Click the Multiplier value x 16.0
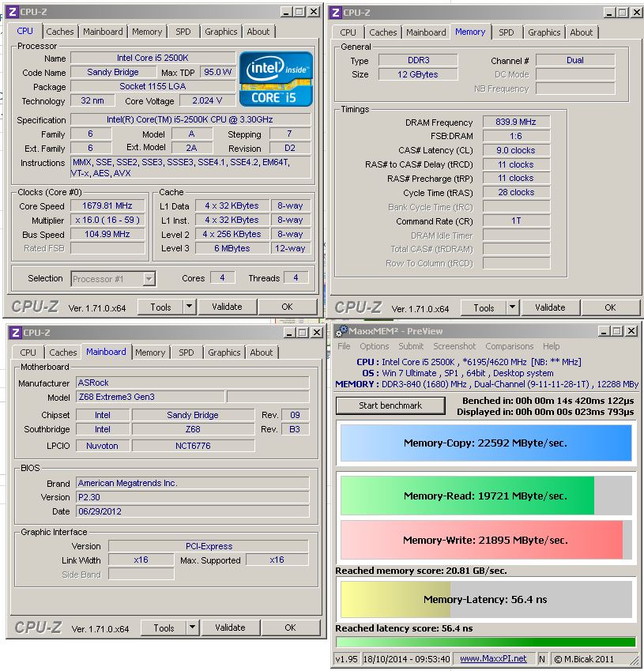The image size is (644, 671). (107, 220)
